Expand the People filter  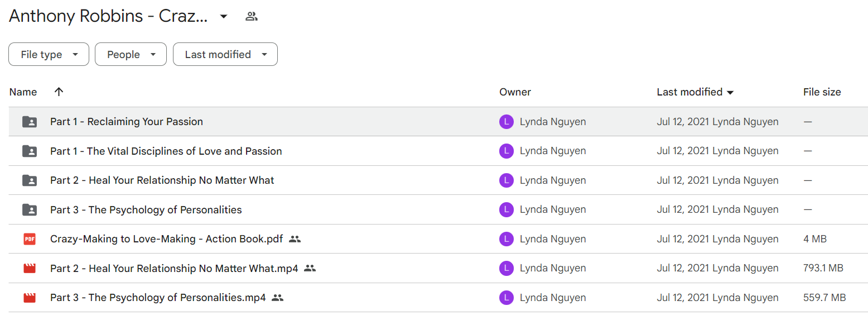click(x=131, y=54)
